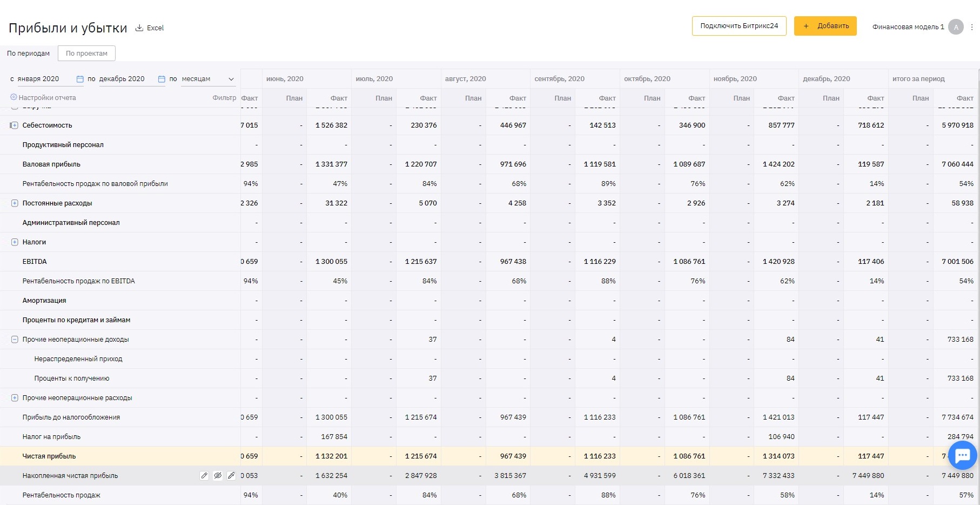Viewport: 980px width, 505px height.
Task: Open the Финансовая модель 1 selector
Action: click(908, 27)
